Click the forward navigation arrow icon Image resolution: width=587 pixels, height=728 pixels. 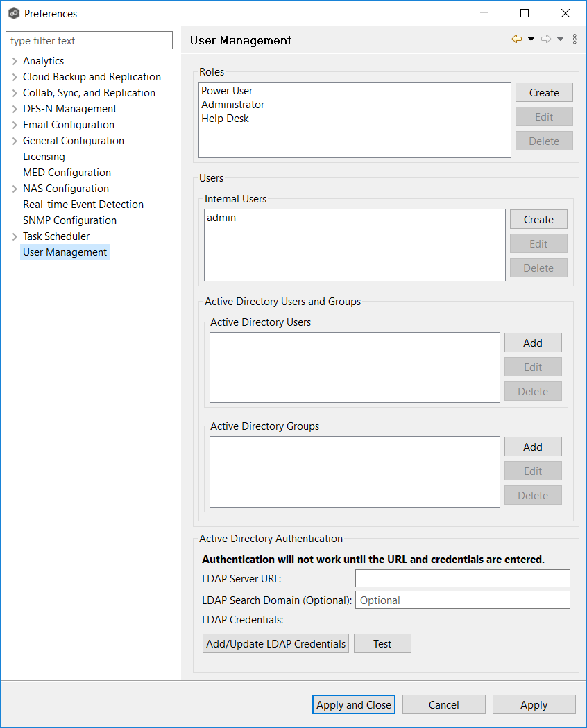[546, 40]
